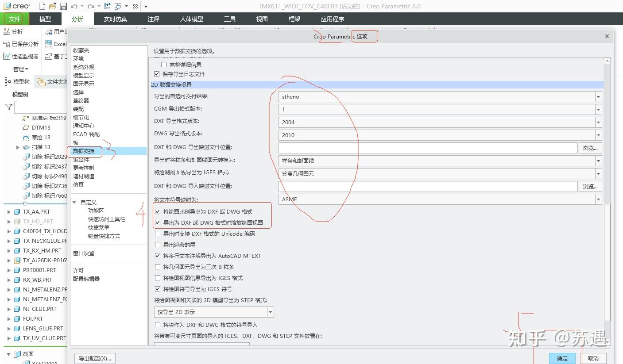Open the ASME text symbol mapping dropdown
Image resolution: width=623 pixels, height=364 pixels.
[598, 199]
